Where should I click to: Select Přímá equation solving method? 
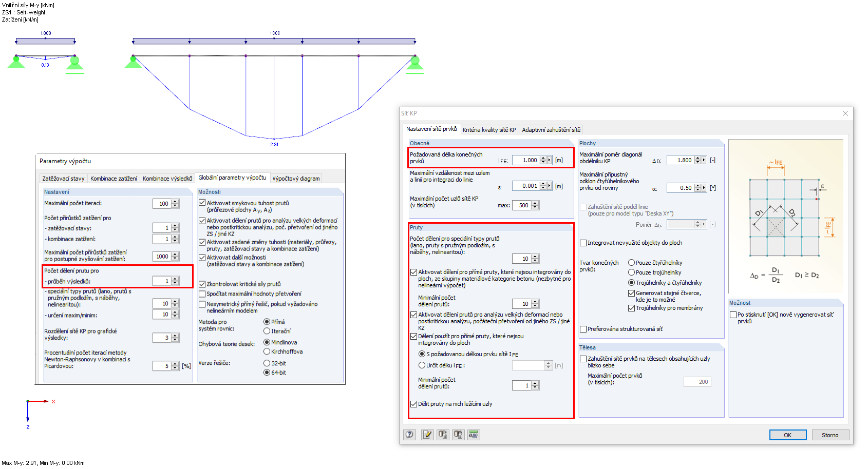267,322
